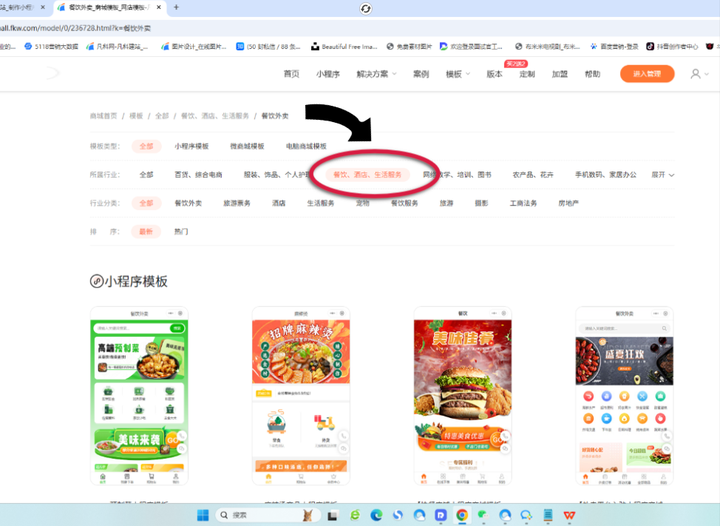The image size is (720, 526).
Task: Open the Zhihu 私信 bookmark
Action: point(268,46)
